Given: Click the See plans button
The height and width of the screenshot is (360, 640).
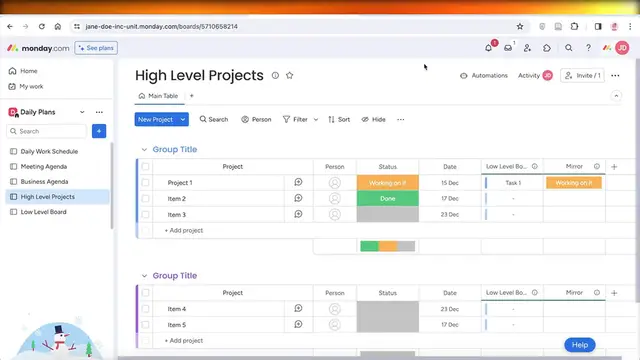Looking at the screenshot, I should (96, 48).
